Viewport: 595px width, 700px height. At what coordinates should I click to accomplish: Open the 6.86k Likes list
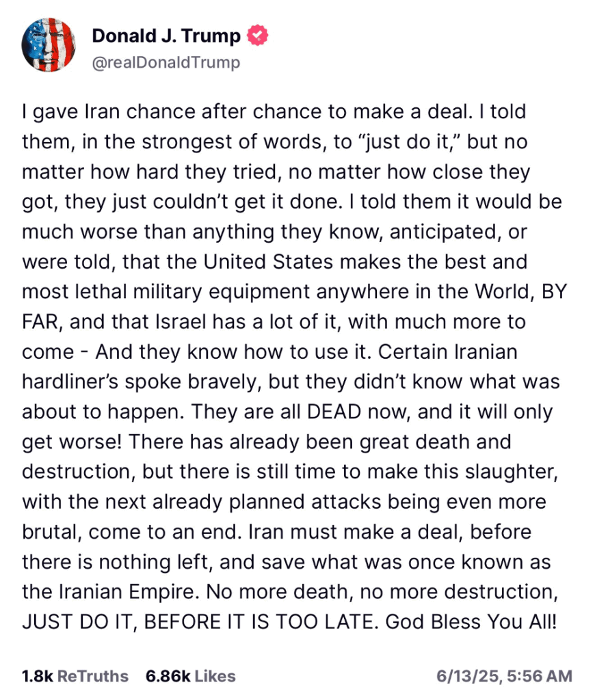(x=190, y=676)
